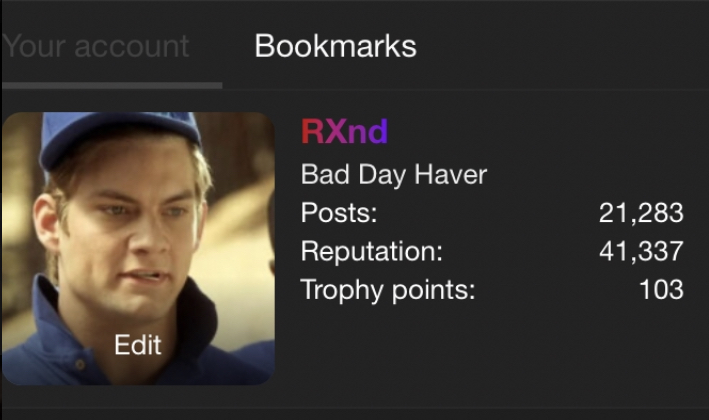The image size is (709, 420).
Task: Click Edit on the profile avatar
Action: [x=137, y=345]
